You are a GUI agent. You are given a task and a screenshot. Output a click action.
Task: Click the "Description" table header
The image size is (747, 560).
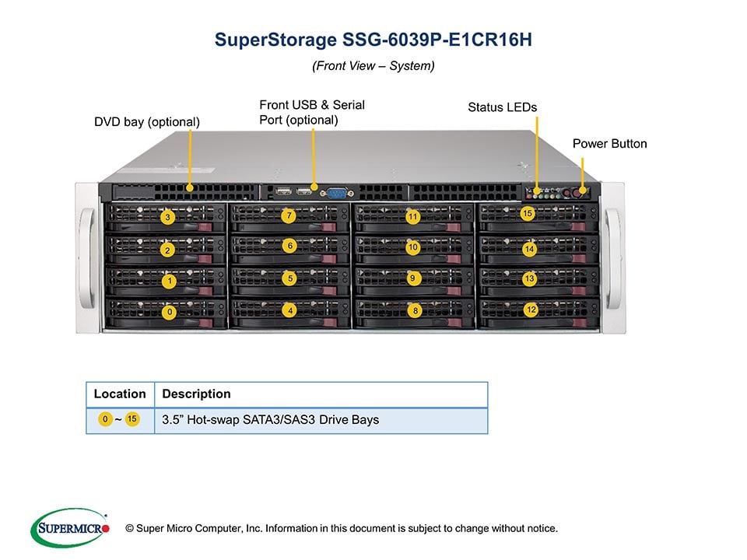[196, 394]
